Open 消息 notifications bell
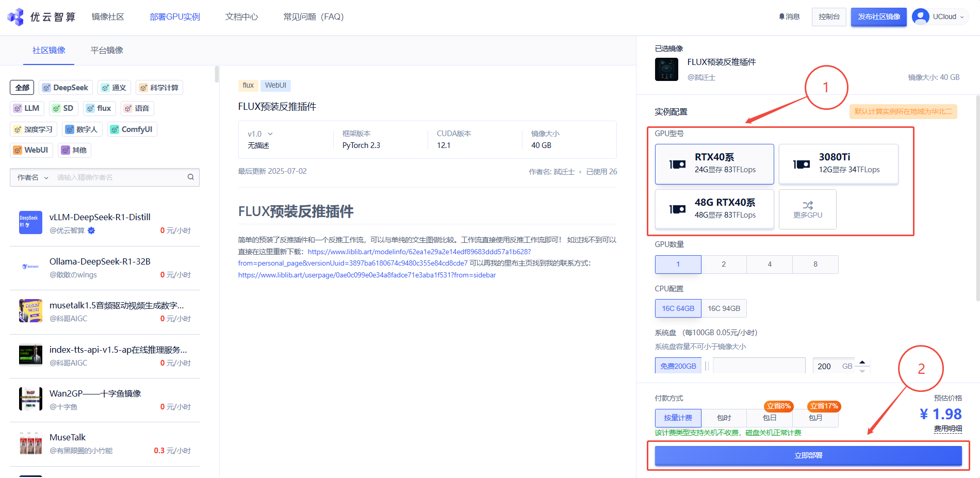Screen dimensions: 980x478 pos(789,17)
